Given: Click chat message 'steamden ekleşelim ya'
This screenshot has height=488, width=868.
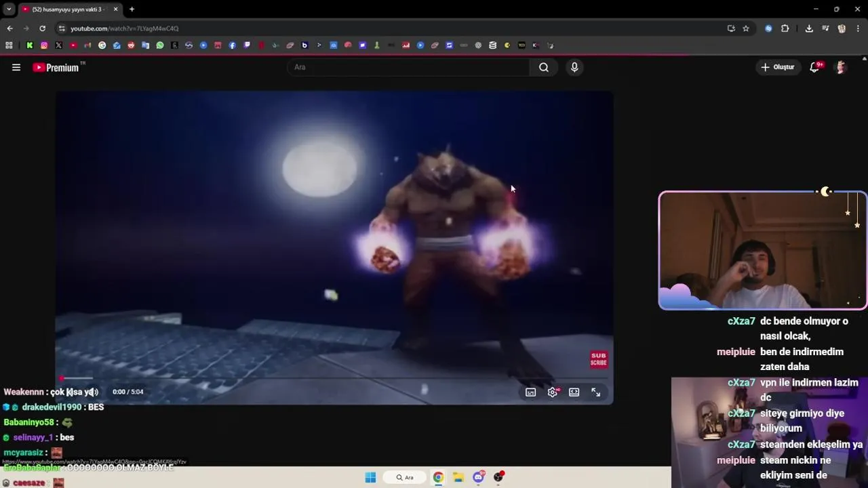Looking at the screenshot, I should point(811,445).
